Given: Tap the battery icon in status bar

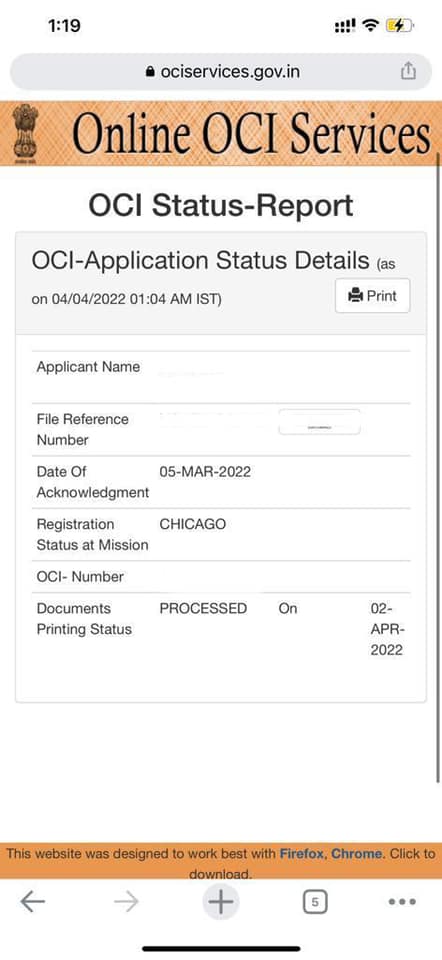Looking at the screenshot, I should [400, 25].
